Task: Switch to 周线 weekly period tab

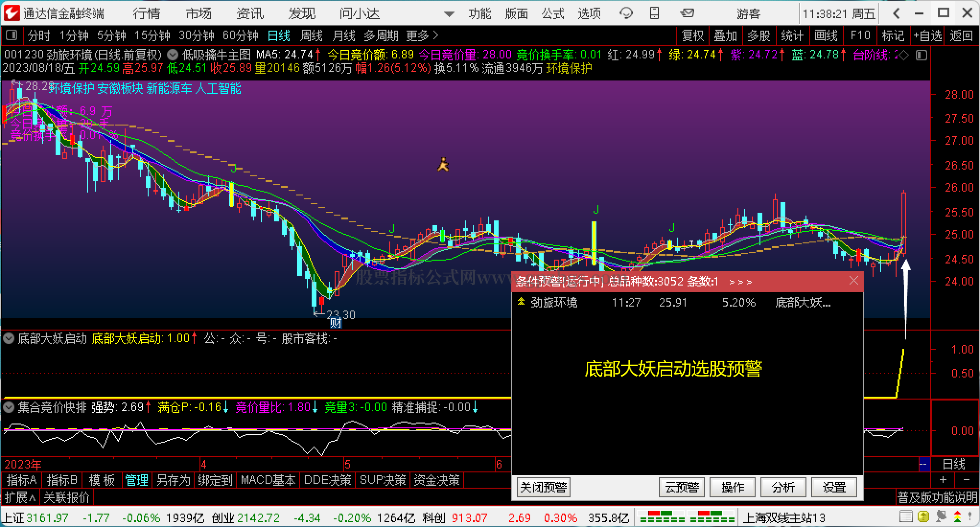Action: [x=311, y=35]
